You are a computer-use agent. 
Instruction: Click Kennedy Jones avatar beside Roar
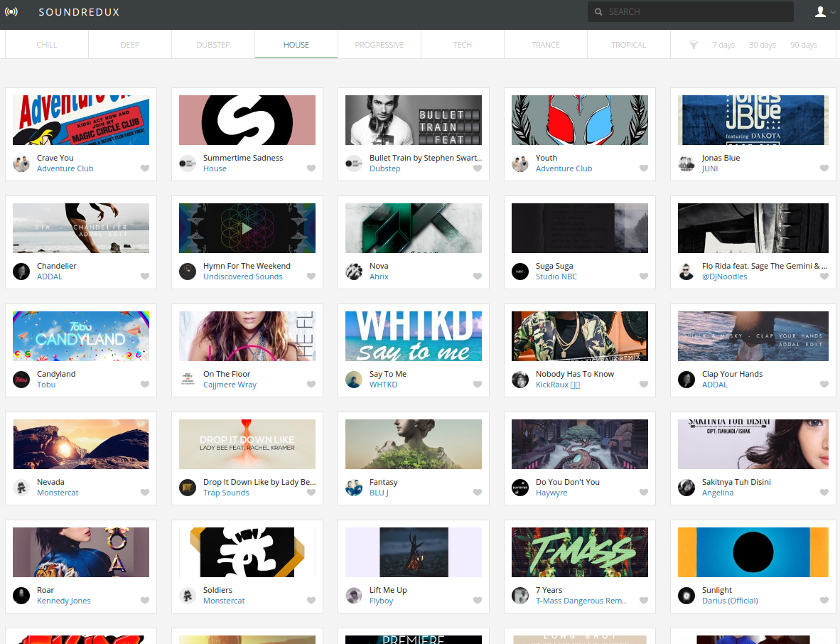(x=21, y=596)
